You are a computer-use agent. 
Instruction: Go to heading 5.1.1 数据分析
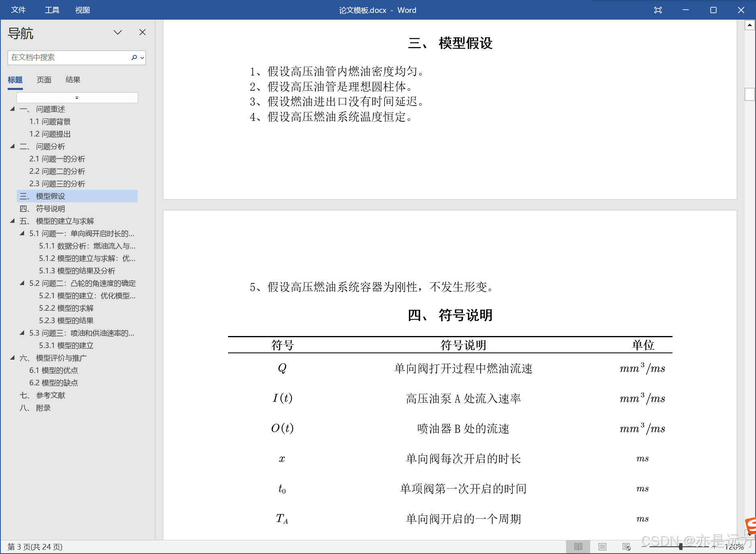click(87, 246)
